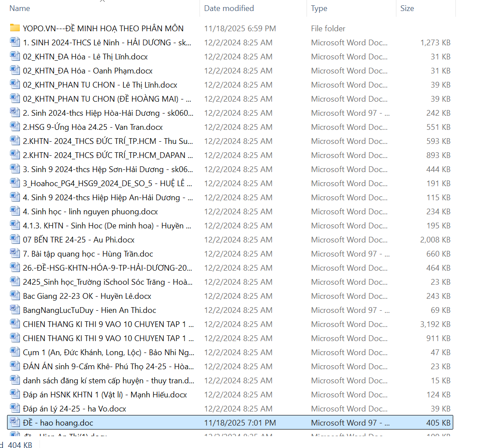The width and height of the screenshot is (477, 448).
Task: Sort files by the Name column header
Action: [20, 8]
